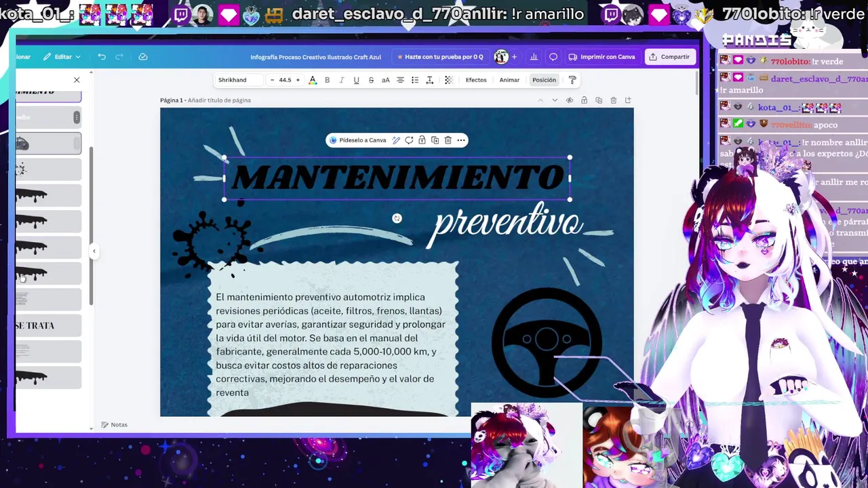
Task: Click the rotate handle below the heading
Action: click(397, 218)
